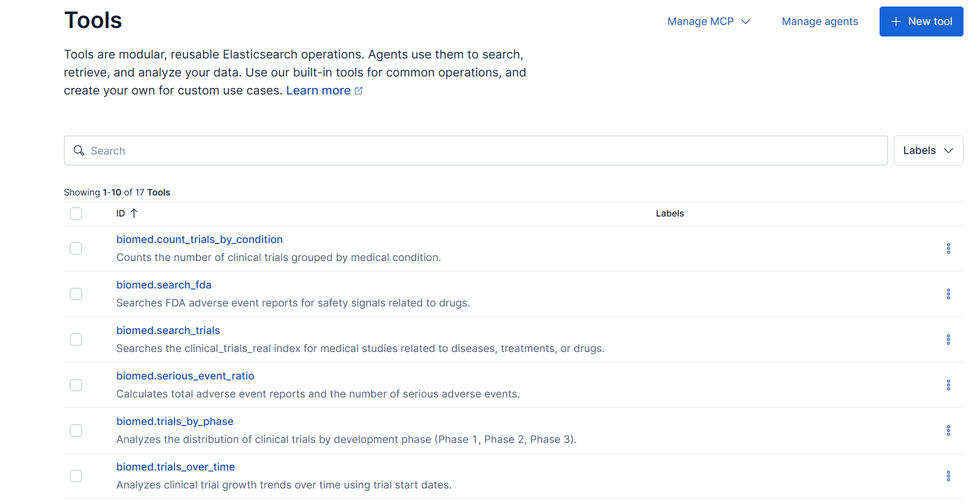
Task: Select the biomed.trials_by_phase row checkbox
Action: click(x=76, y=430)
